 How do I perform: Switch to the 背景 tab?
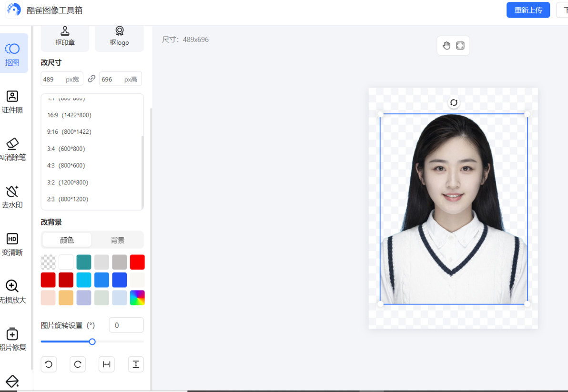tap(117, 240)
